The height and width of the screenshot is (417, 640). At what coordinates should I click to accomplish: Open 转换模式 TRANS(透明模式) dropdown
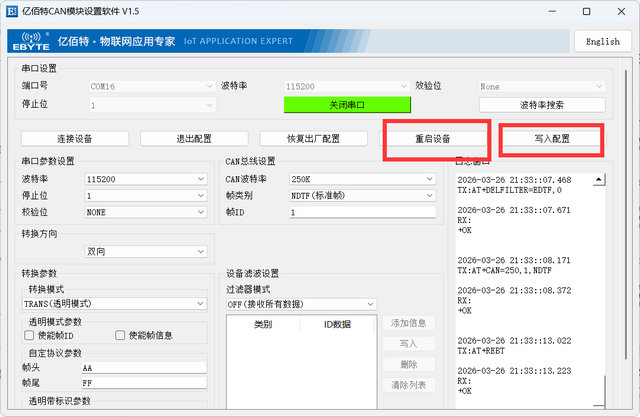114,304
